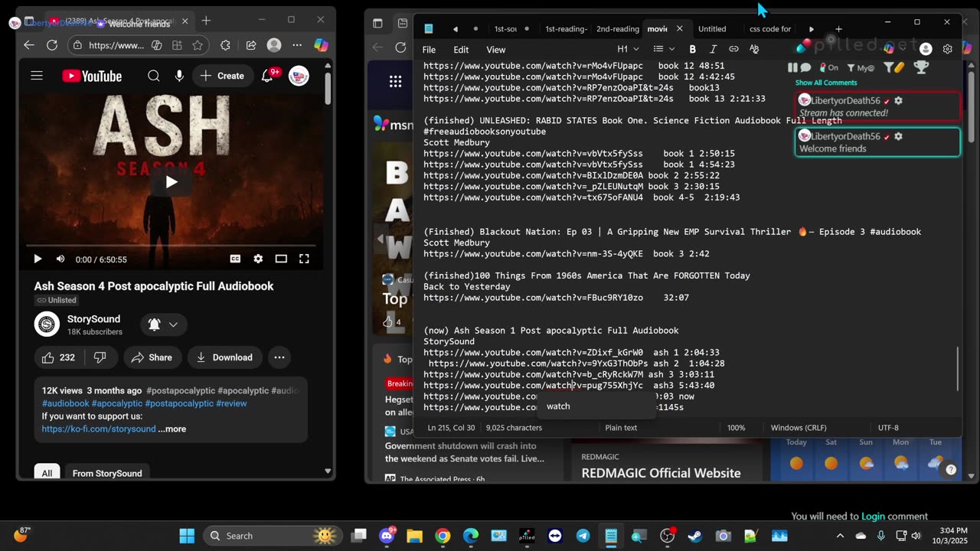
Task: Play the Ash Season 4 video
Action: pyautogui.click(x=171, y=182)
